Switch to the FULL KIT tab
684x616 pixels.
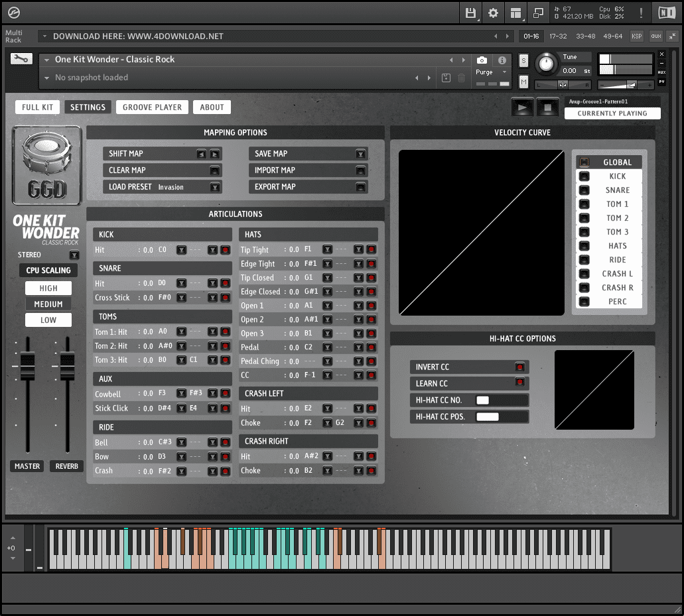(x=38, y=107)
